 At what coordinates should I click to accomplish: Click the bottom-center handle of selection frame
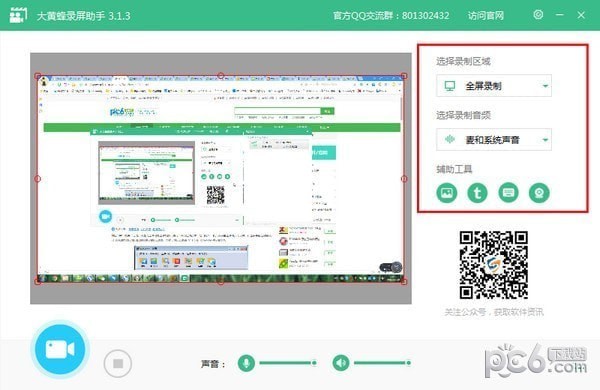[x=221, y=282]
